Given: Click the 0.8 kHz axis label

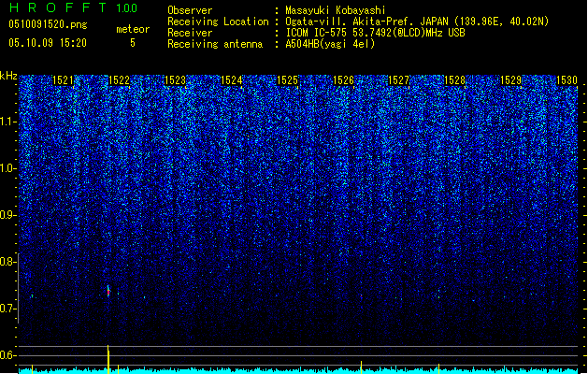Looking at the screenshot, I should point(8,262).
